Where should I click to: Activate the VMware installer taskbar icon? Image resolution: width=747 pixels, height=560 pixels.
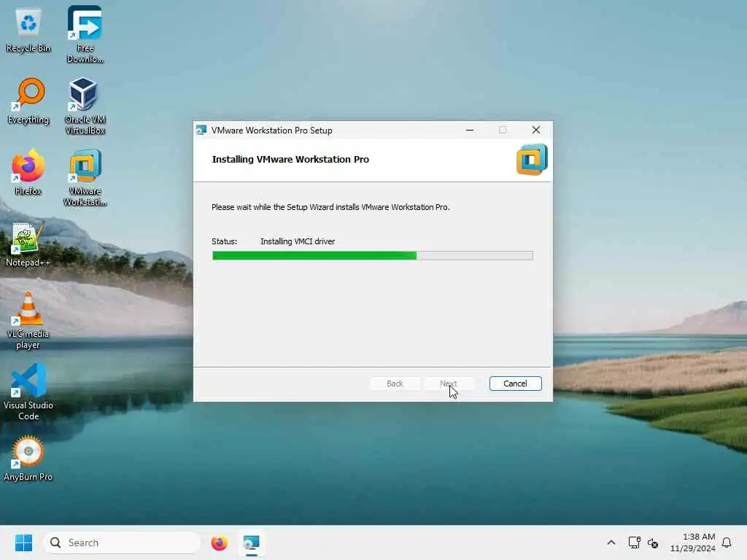point(251,542)
